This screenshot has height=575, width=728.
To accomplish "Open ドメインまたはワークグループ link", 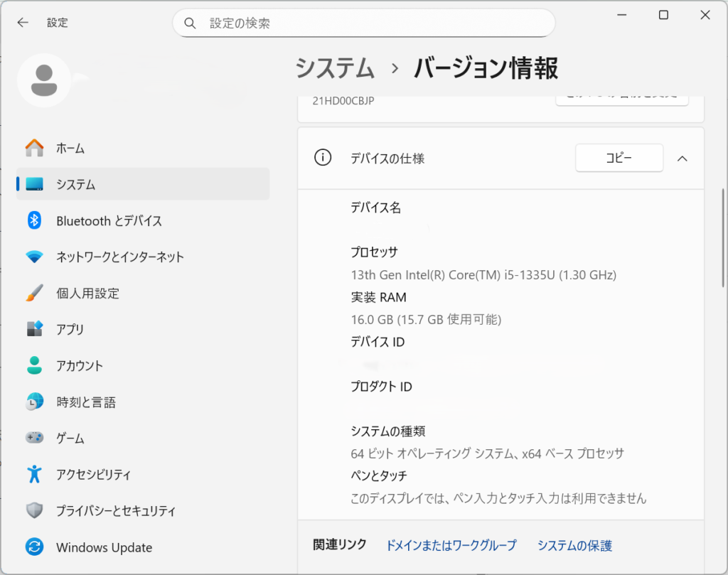I will click(x=451, y=545).
